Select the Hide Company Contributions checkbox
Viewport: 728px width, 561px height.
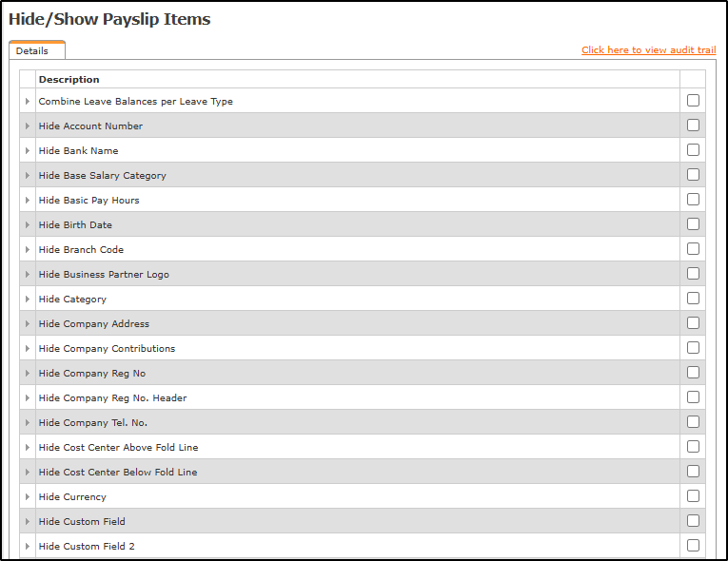coord(693,348)
